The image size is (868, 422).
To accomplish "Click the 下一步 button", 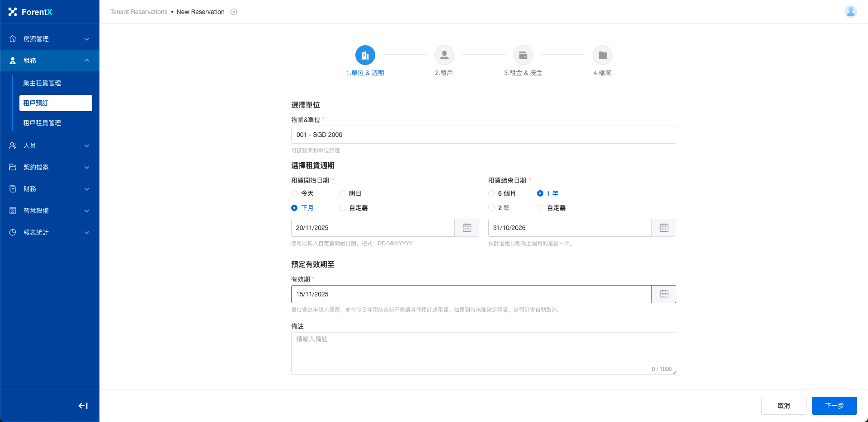I will [834, 406].
